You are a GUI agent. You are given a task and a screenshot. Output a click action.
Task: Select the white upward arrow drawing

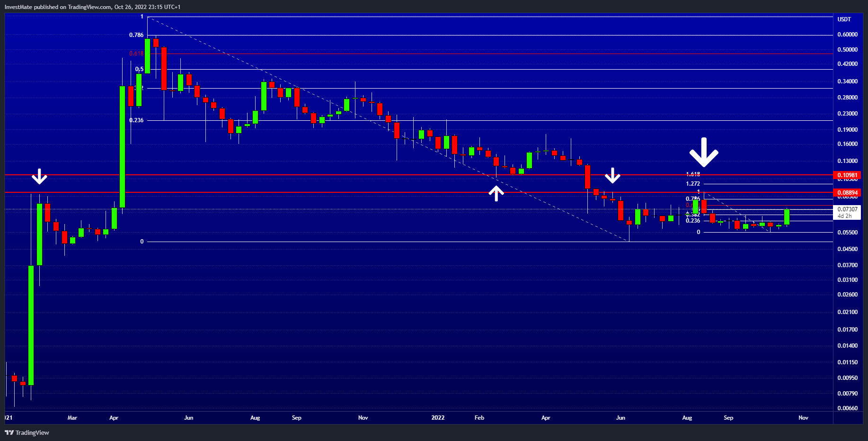[496, 193]
